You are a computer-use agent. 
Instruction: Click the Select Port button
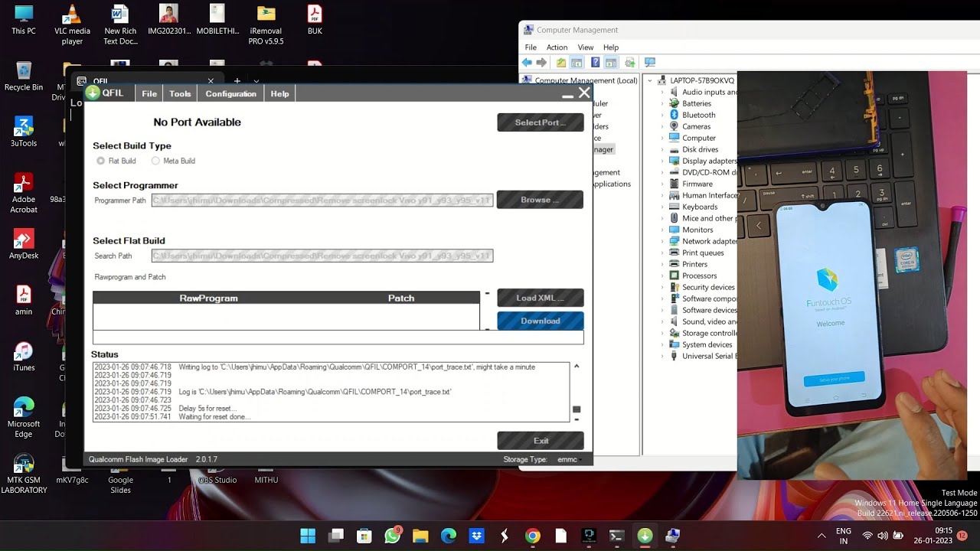(x=540, y=122)
